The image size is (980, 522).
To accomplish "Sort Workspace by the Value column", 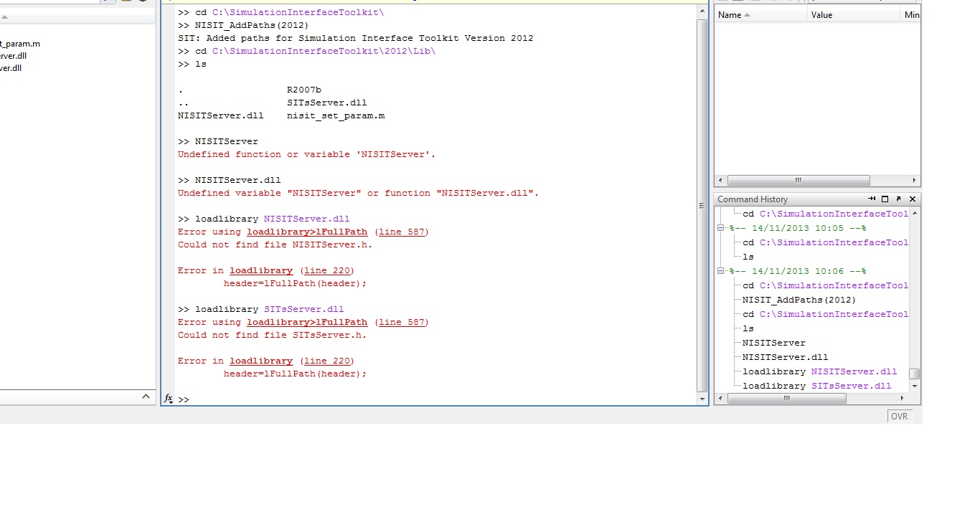I will point(854,15).
